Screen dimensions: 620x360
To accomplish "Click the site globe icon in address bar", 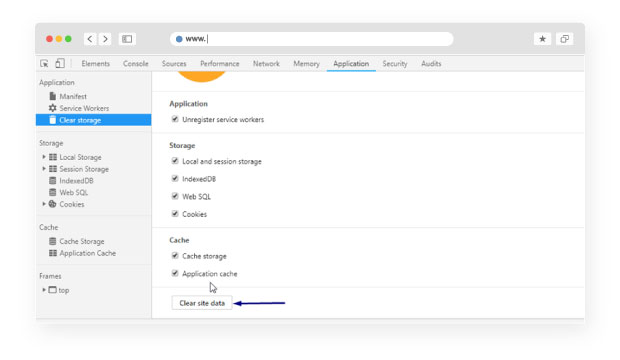I will [x=179, y=39].
